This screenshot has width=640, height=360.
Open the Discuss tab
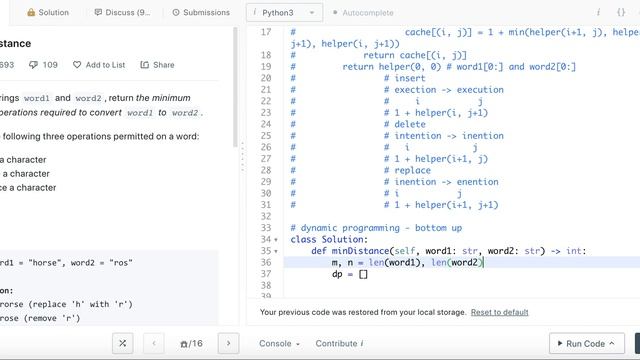[122, 13]
